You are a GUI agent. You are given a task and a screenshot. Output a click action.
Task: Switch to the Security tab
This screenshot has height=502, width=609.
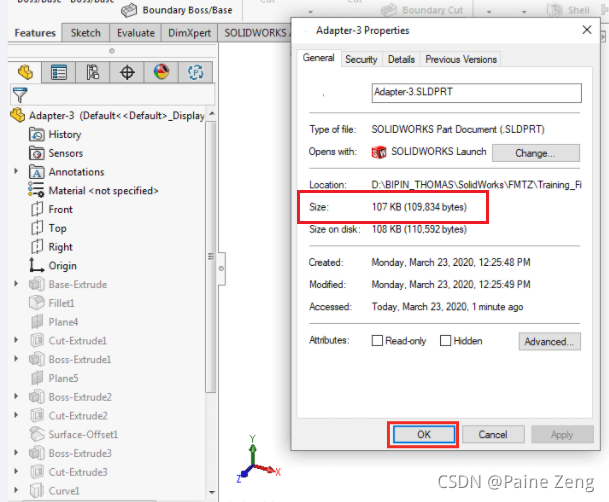coord(361,59)
